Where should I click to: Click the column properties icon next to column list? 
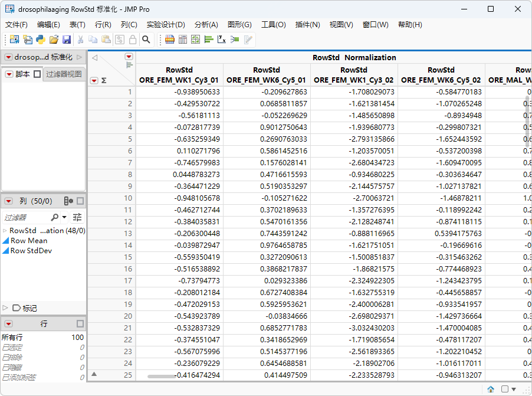point(68,201)
